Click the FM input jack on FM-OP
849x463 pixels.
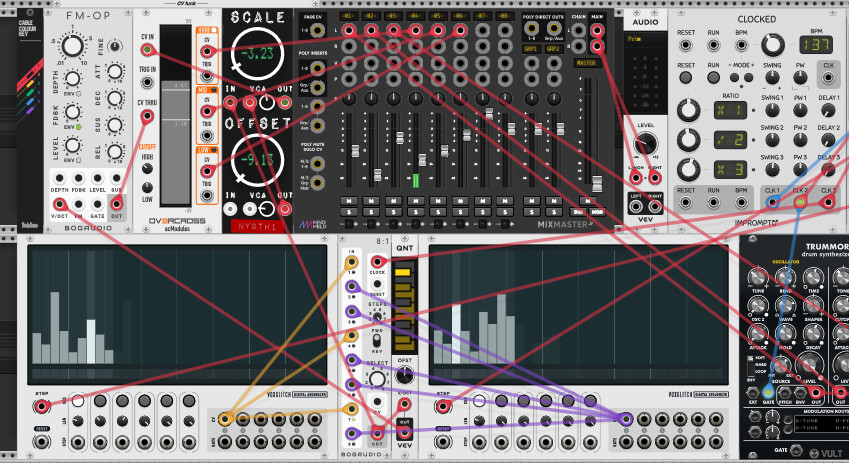(x=79, y=204)
